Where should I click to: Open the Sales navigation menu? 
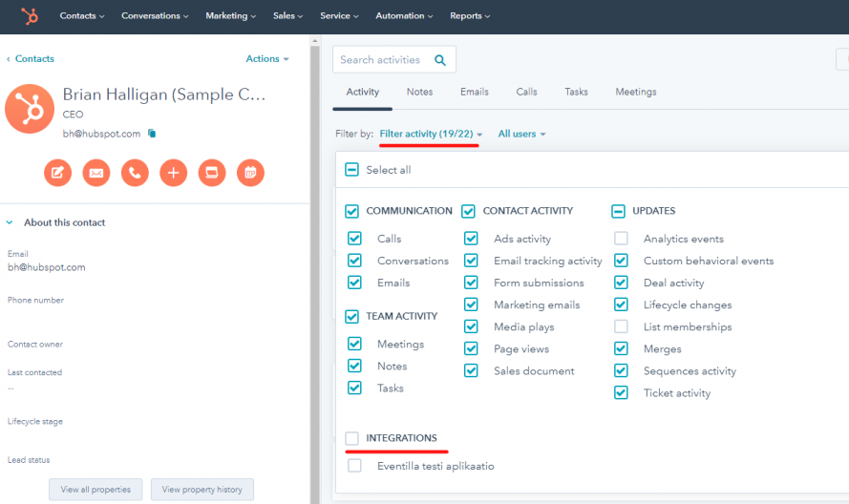288,15
